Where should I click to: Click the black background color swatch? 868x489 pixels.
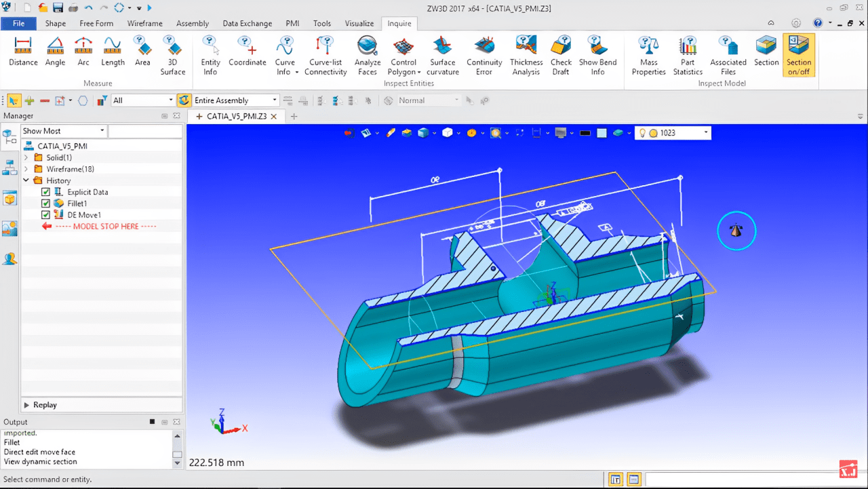pos(585,133)
